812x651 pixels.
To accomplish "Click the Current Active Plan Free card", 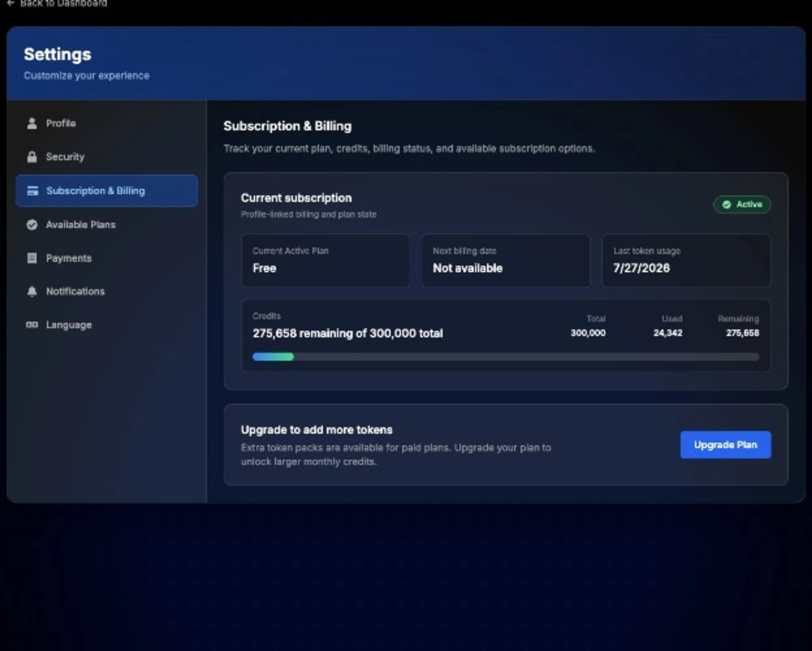I will click(325, 260).
